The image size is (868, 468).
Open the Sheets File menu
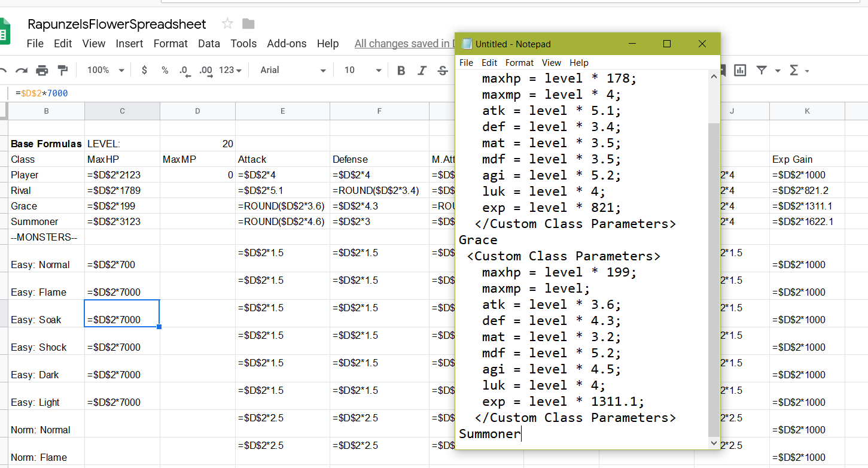pos(35,44)
